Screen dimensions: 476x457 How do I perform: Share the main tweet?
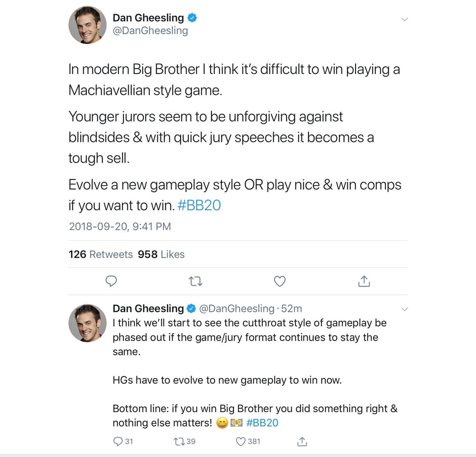click(x=364, y=281)
